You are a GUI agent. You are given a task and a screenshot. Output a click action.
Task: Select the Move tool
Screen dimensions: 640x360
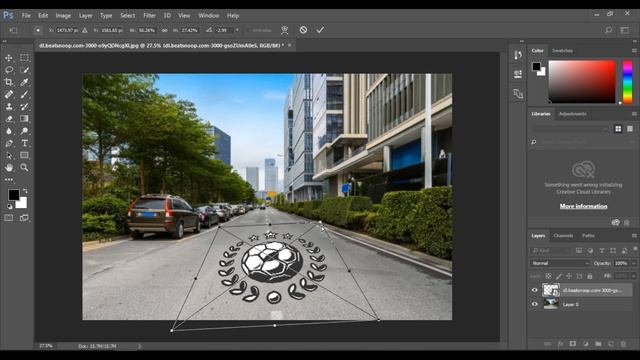[9, 58]
